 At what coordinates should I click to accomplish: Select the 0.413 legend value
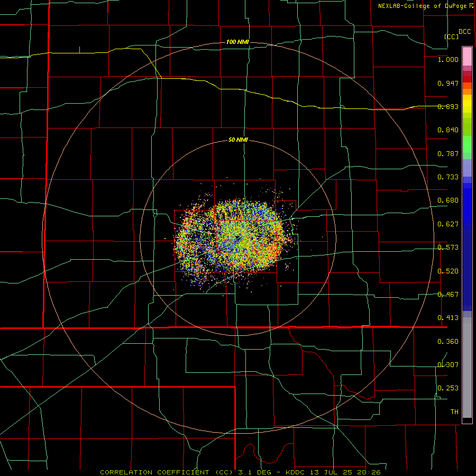tap(448, 318)
